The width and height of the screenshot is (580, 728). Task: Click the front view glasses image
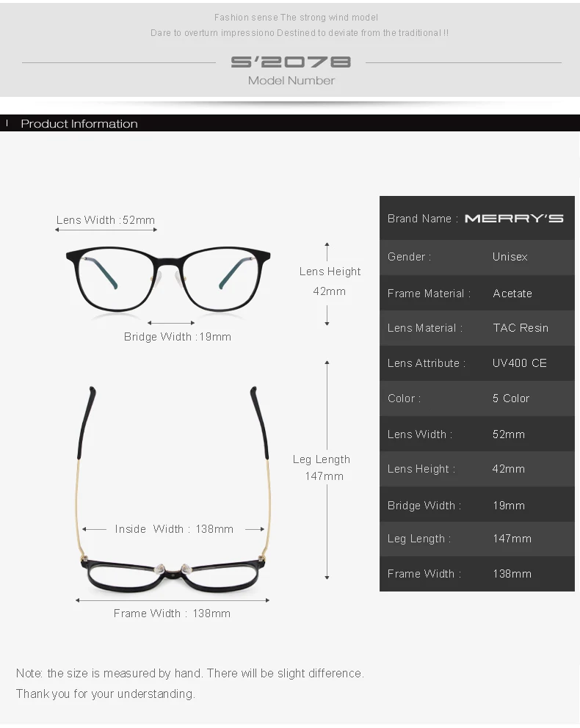coord(168,279)
